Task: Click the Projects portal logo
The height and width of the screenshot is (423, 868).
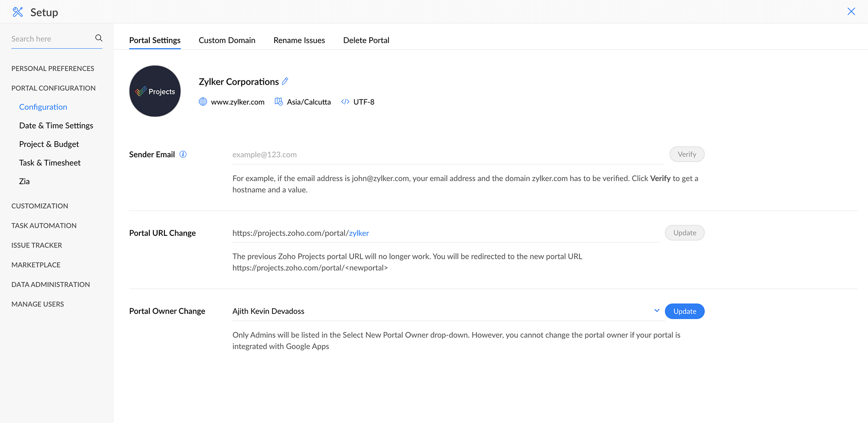Action: pyautogui.click(x=155, y=91)
